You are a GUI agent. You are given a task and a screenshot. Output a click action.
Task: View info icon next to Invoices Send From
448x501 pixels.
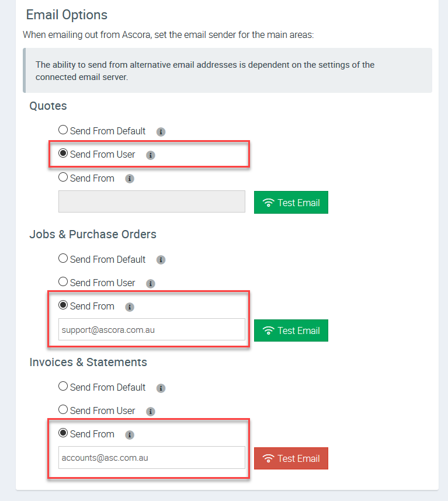[x=130, y=435]
